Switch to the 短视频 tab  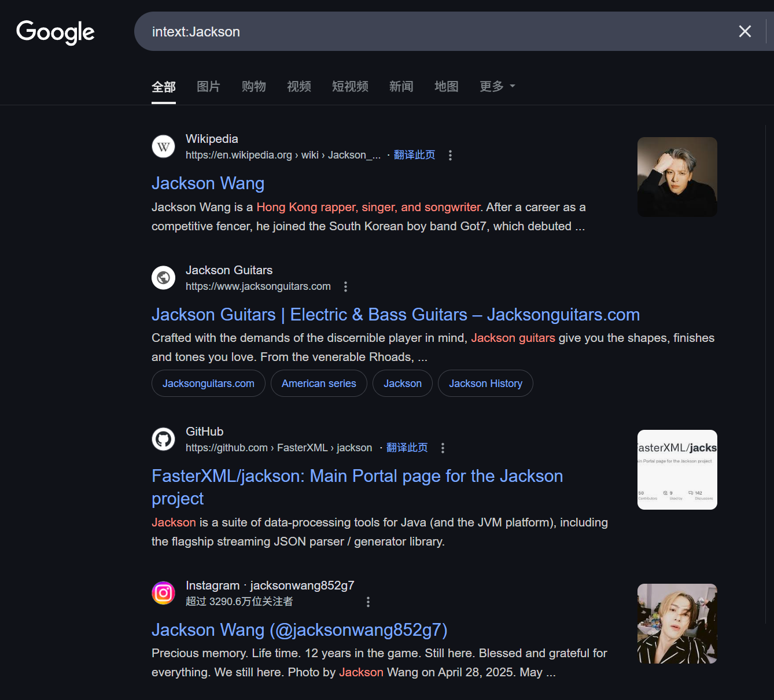[x=351, y=87]
